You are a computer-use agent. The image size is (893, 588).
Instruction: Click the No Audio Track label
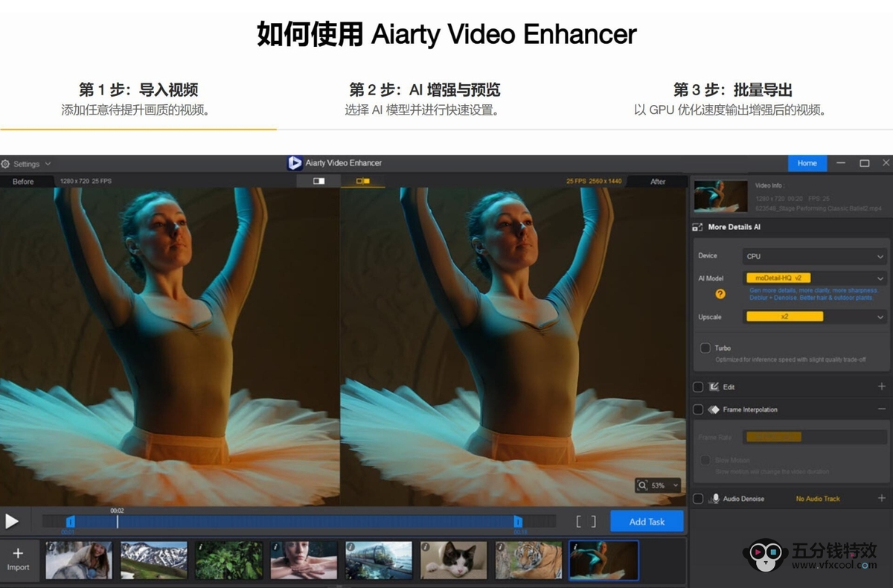[x=818, y=499]
